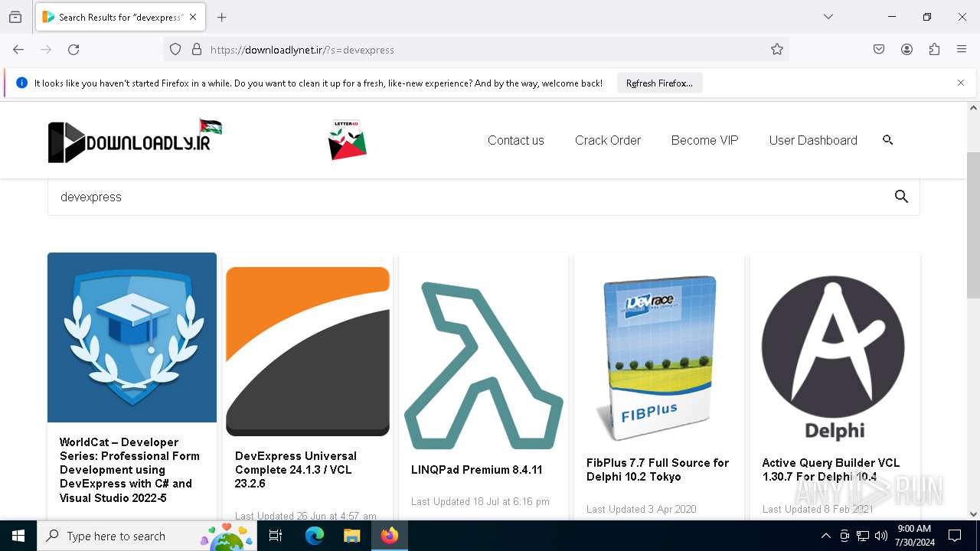Click the Refresh Firefox button
Viewport: 980px width, 551px height.
click(659, 83)
